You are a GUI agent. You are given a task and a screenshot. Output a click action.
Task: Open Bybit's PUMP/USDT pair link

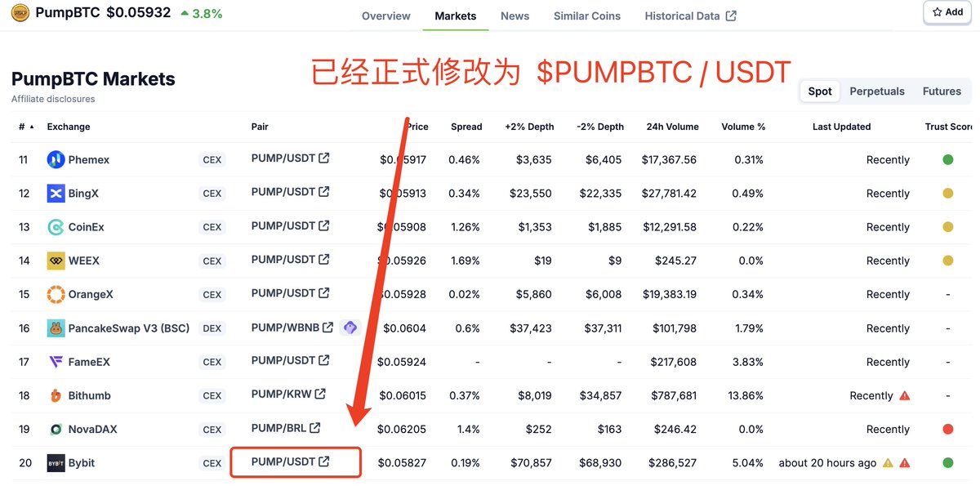point(290,461)
